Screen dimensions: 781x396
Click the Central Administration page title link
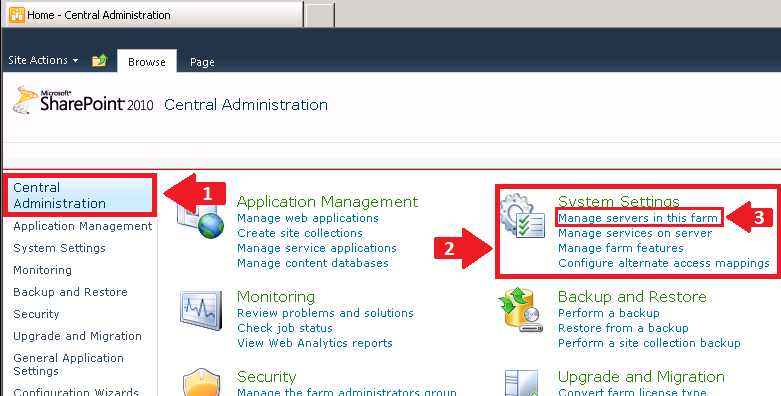(x=246, y=105)
